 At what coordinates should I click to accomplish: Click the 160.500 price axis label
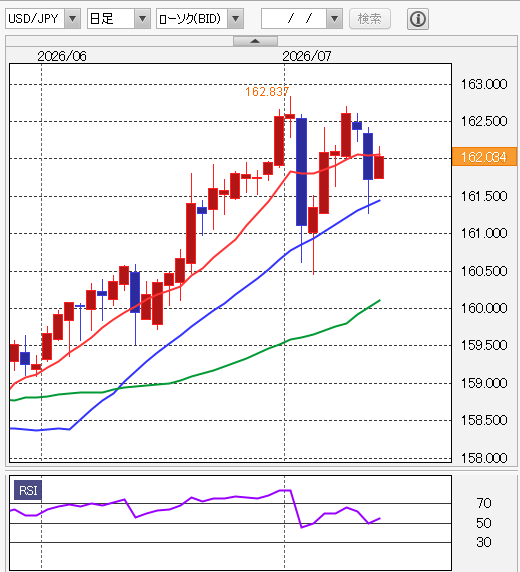[484, 271]
